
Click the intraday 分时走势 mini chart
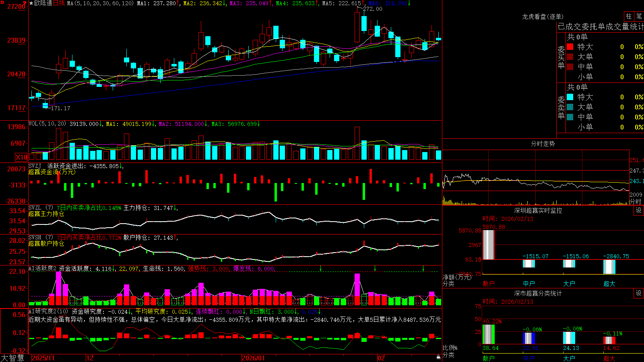[x=536, y=177]
